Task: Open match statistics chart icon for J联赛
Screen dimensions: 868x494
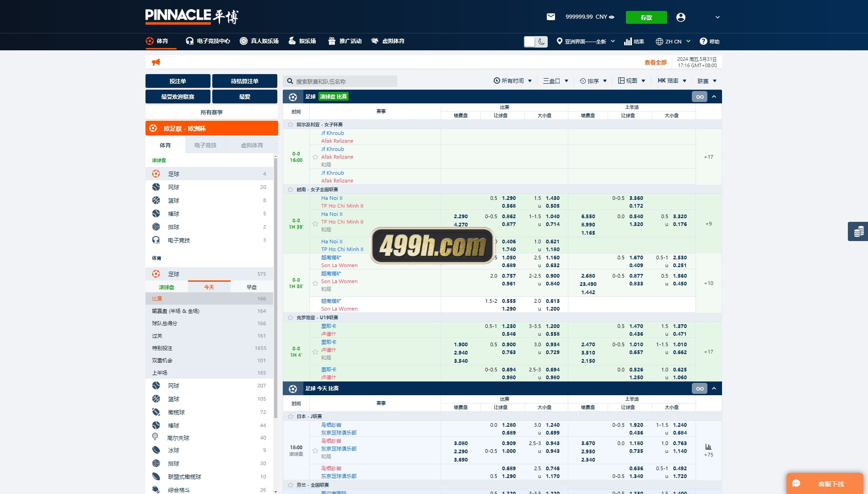Action: click(x=708, y=447)
